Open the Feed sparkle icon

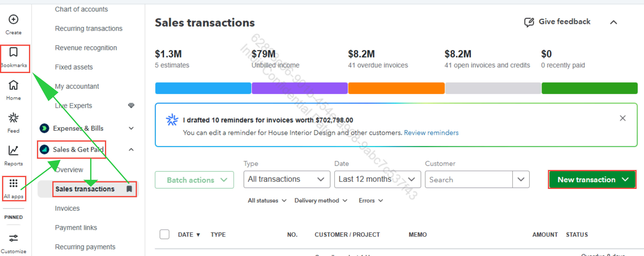coord(13,118)
